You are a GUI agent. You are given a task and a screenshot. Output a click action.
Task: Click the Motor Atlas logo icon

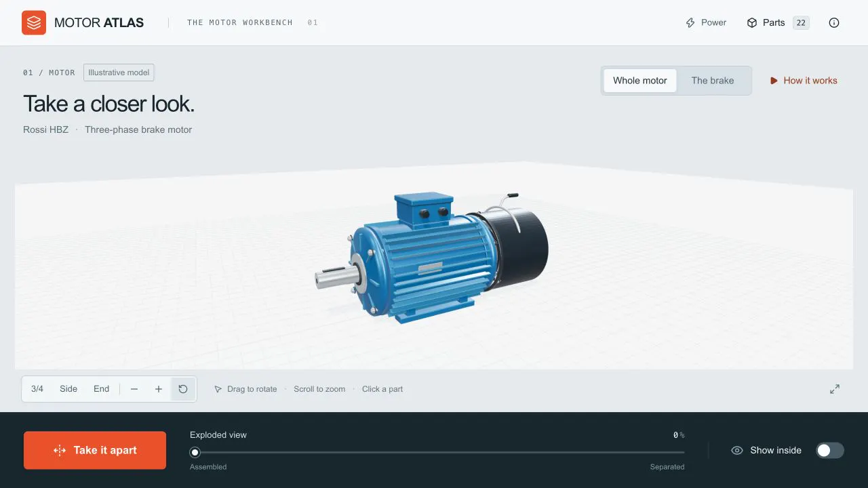[x=34, y=22]
